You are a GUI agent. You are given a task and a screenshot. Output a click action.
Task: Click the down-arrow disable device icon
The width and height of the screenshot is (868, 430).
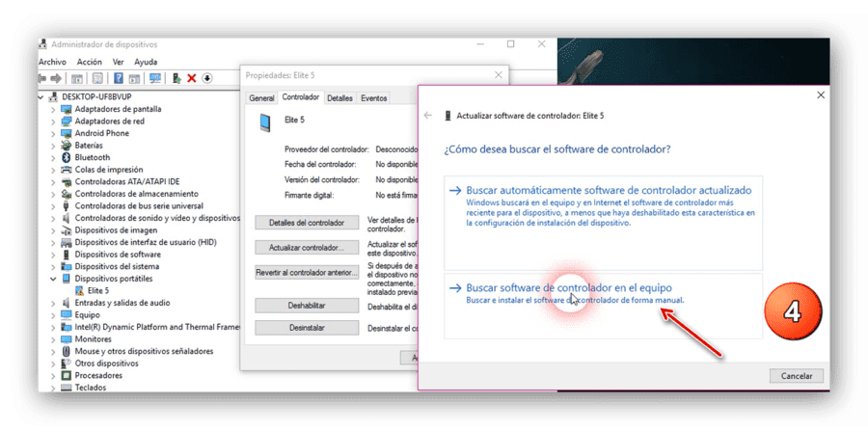[x=207, y=78]
